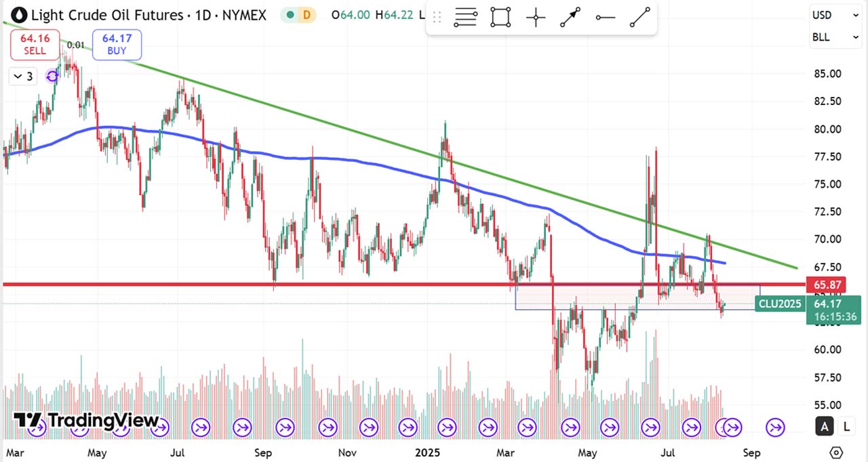Click the 55.00 price axis label
868x462 pixels.
pos(828,405)
